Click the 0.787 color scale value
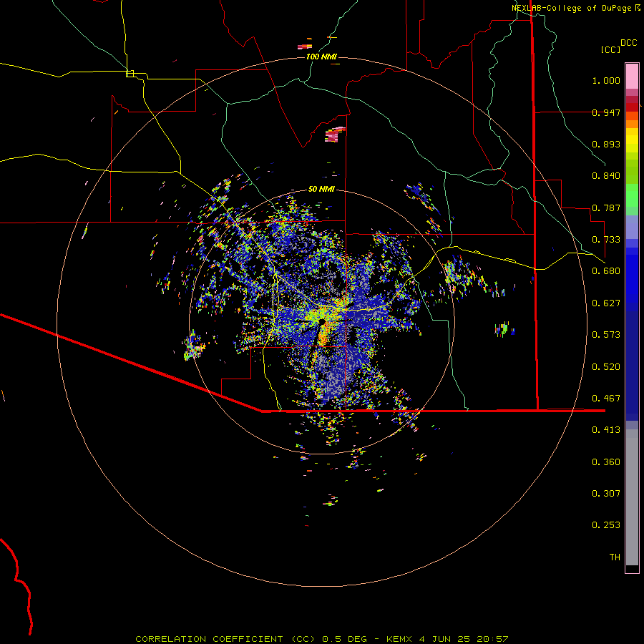Screen dimensions: 644x644 point(606,208)
